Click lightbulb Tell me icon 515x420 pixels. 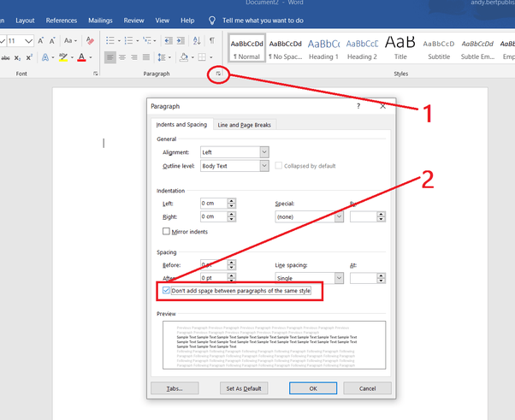point(212,21)
